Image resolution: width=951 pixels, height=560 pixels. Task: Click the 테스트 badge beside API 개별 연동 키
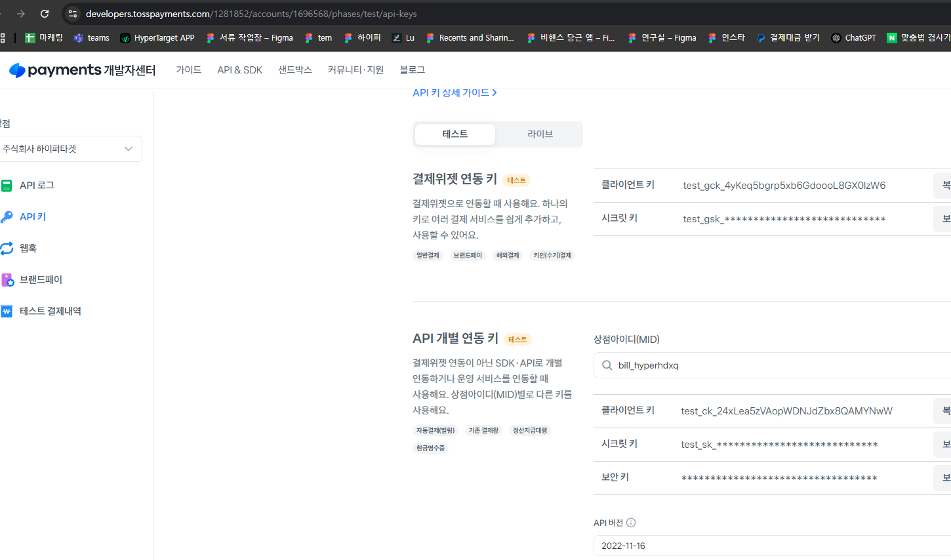coord(517,340)
